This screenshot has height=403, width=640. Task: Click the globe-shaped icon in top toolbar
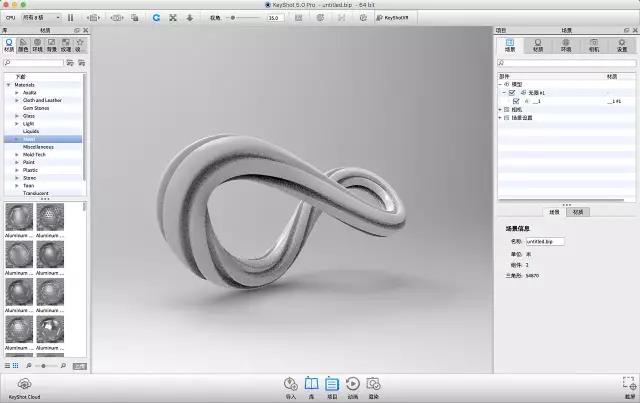(320, 18)
